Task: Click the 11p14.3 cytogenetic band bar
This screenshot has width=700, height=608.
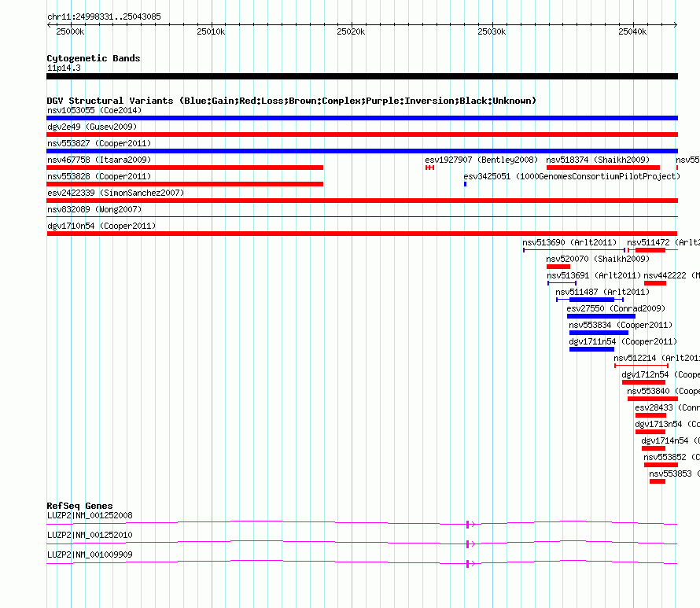Action: 362,76
